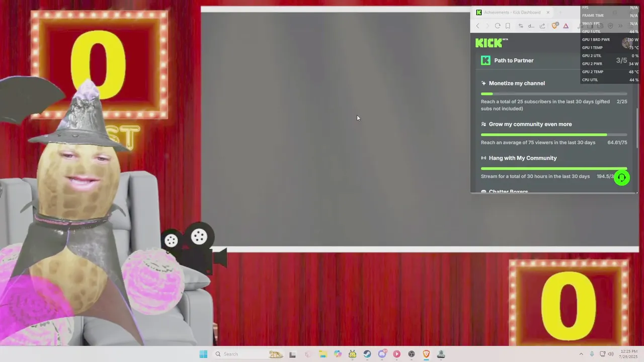Viewport: 644px width, 362px height.
Task: Open Steam from the taskbar
Action: (x=367, y=354)
